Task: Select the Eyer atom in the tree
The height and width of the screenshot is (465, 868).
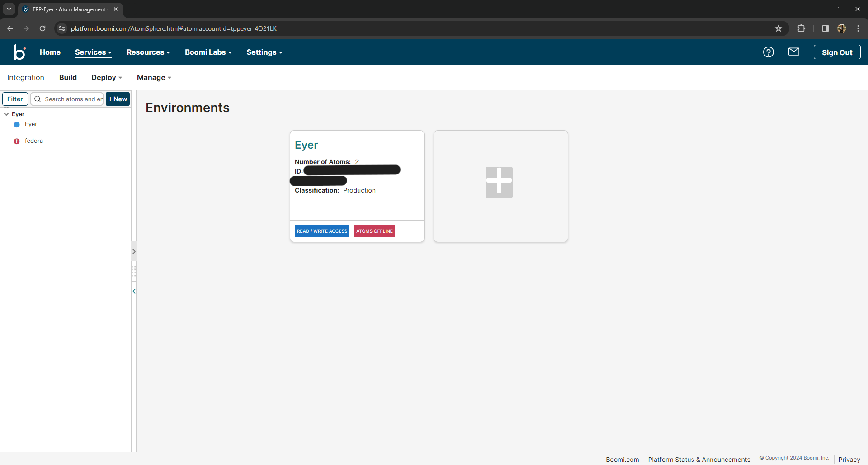Action: 31,124
